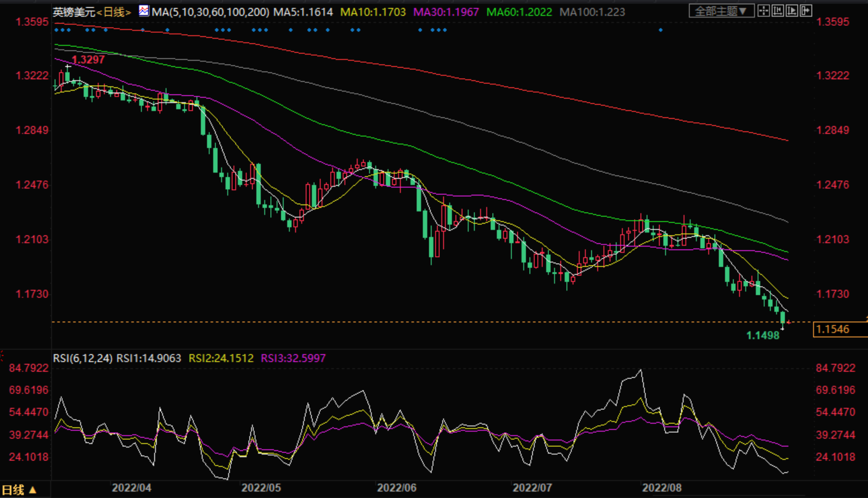Click the RSI1:14.9063 value label
Image resolution: width=868 pixels, height=498 pixels.
149,358
